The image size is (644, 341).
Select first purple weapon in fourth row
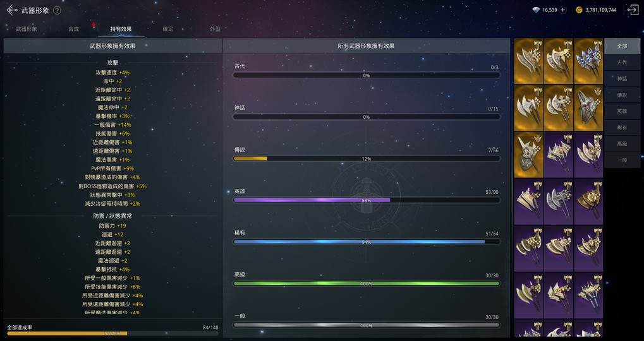point(528,201)
